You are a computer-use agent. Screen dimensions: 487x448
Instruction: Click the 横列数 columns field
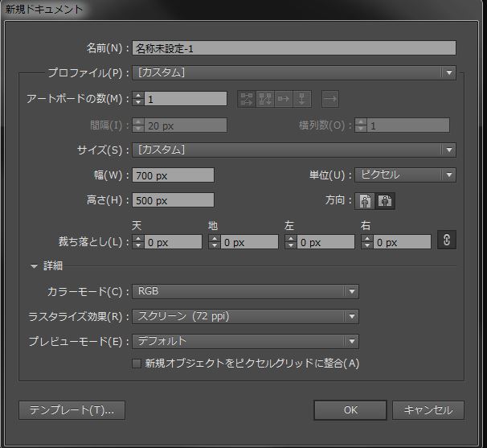408,125
